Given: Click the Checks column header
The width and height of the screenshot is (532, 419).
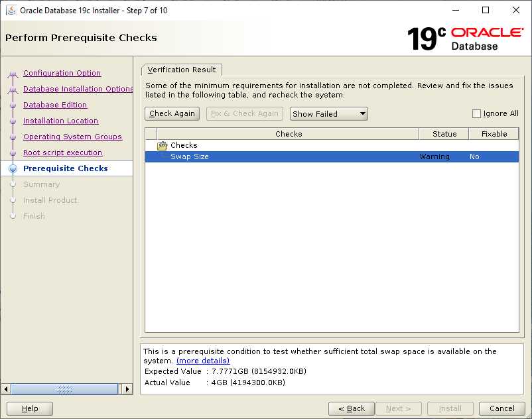Looking at the screenshot, I should [288, 134].
